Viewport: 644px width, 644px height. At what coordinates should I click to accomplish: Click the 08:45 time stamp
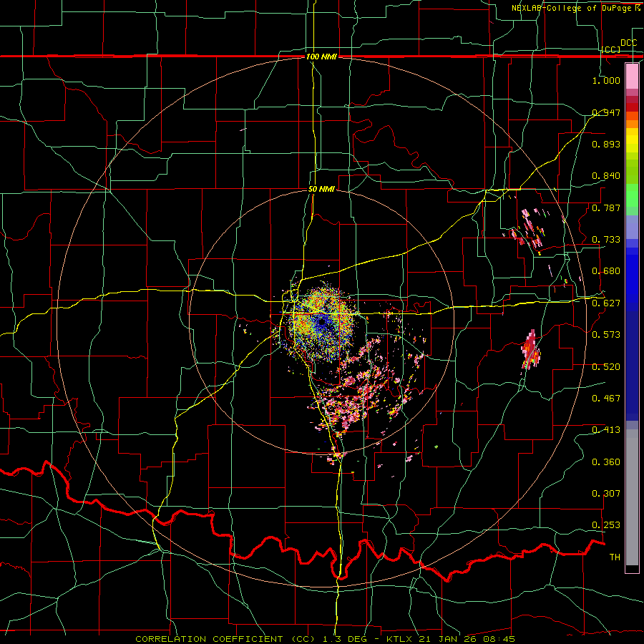click(x=499, y=639)
